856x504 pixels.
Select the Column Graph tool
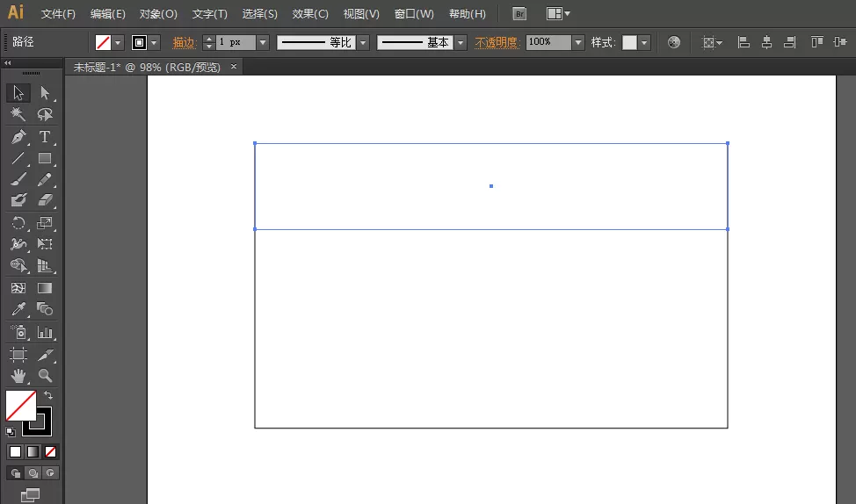(45, 332)
